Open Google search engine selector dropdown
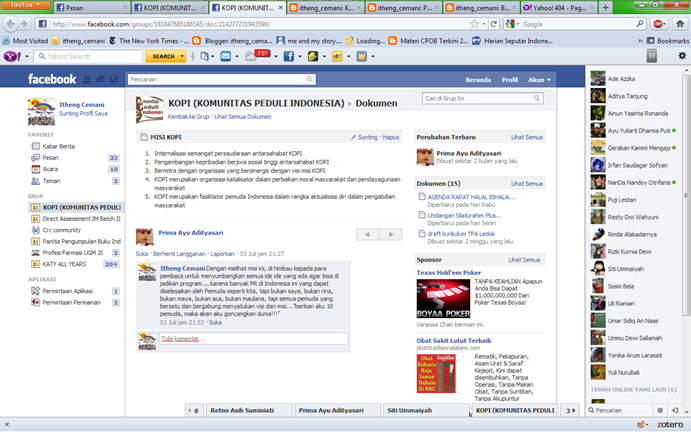 pos(518,24)
